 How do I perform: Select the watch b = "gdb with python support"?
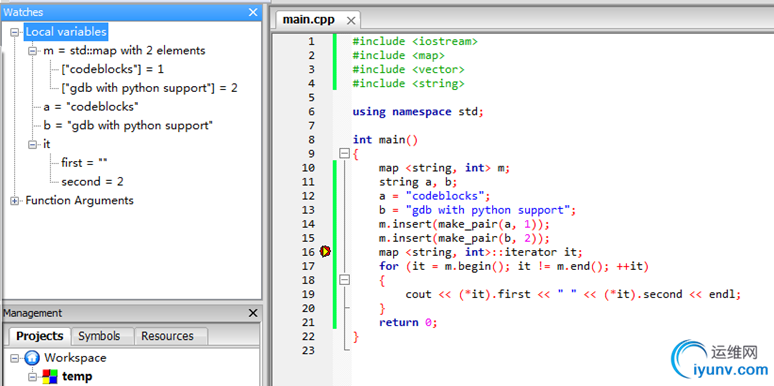pos(128,125)
